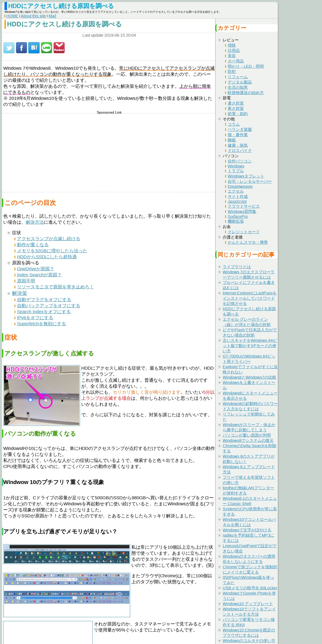The image size is (322, 644).
Task: Open the 掃除 category link
Action: coord(232,45)
